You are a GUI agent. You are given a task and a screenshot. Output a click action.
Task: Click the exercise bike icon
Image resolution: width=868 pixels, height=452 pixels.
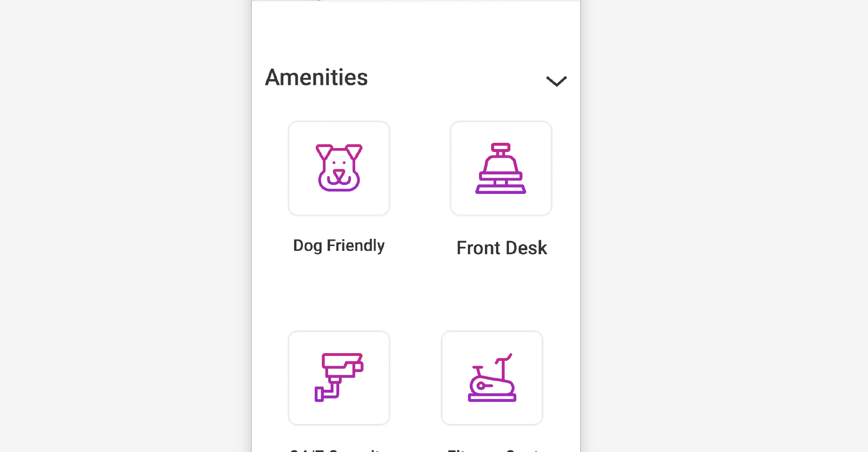(492, 377)
